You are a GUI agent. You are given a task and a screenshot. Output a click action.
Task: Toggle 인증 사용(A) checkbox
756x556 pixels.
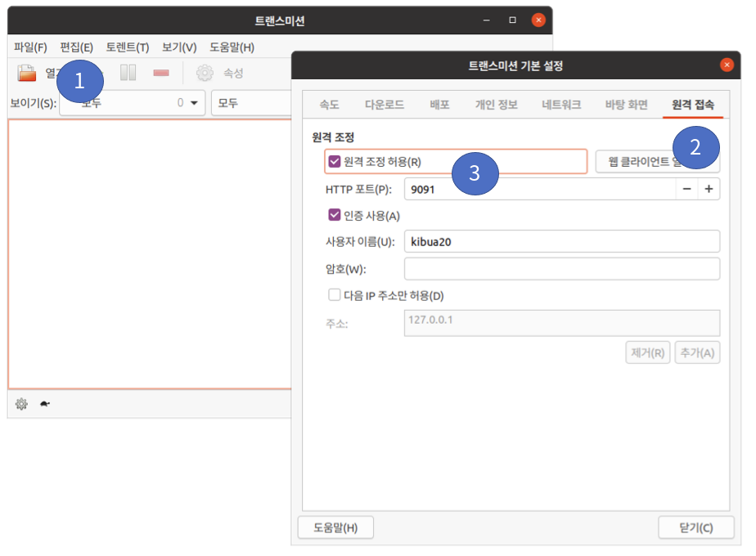click(x=334, y=215)
